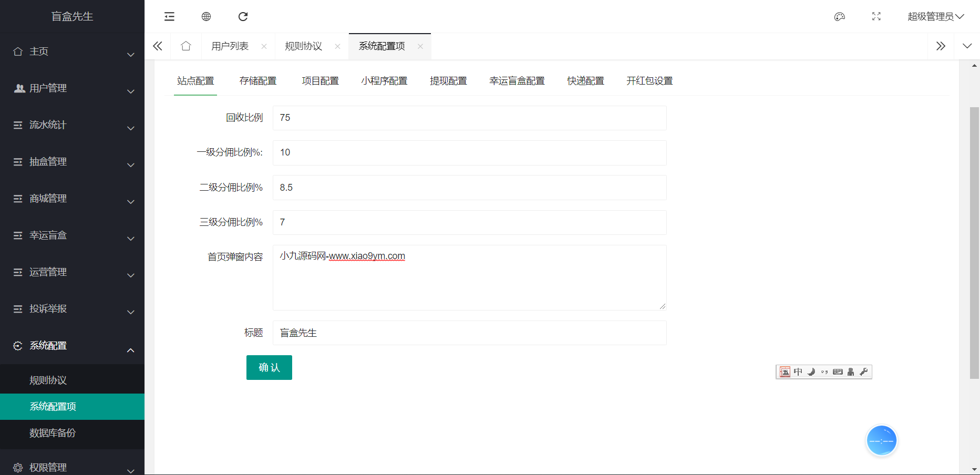Viewport: 980px width, 475px height.
Task: Close the 用户列表 tab
Action: 264,46
